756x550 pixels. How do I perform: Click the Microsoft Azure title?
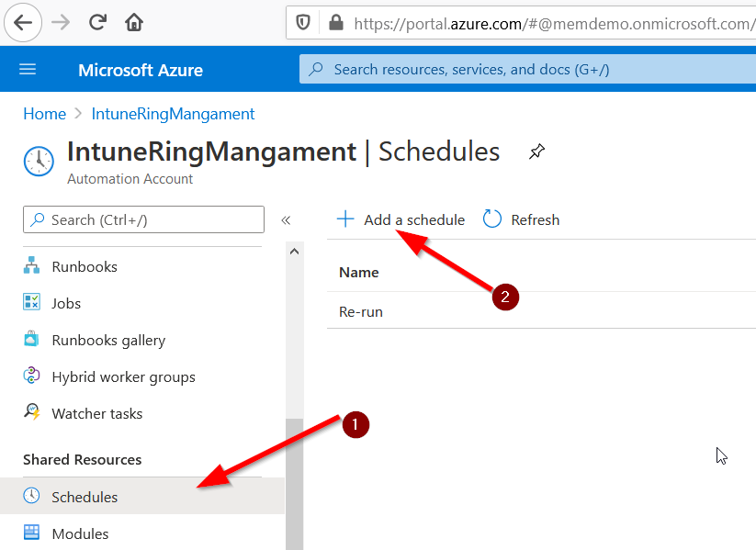coord(141,71)
